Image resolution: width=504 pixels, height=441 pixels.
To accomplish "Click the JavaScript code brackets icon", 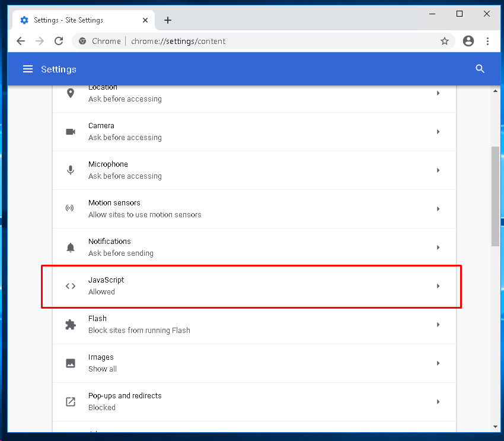I will [71, 286].
